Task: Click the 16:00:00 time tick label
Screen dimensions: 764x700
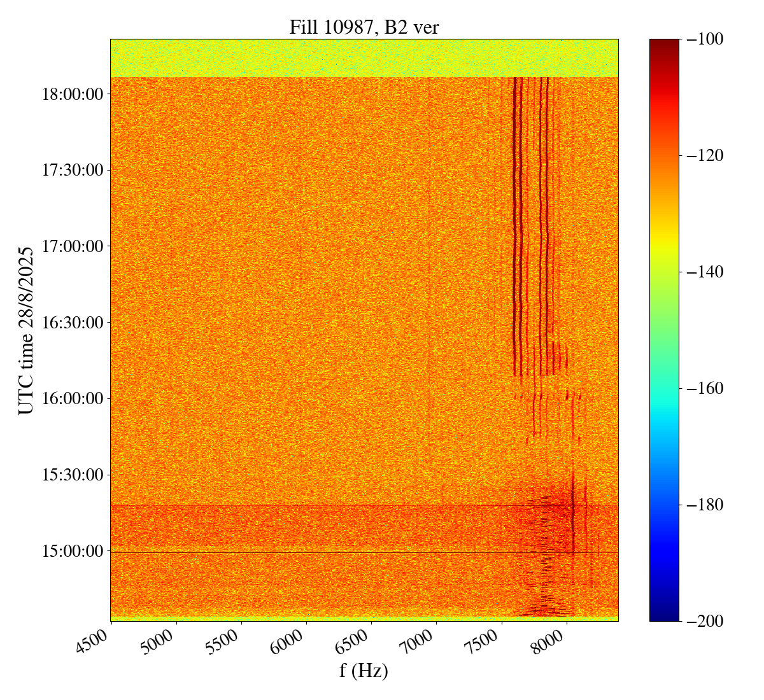Action: (72, 398)
